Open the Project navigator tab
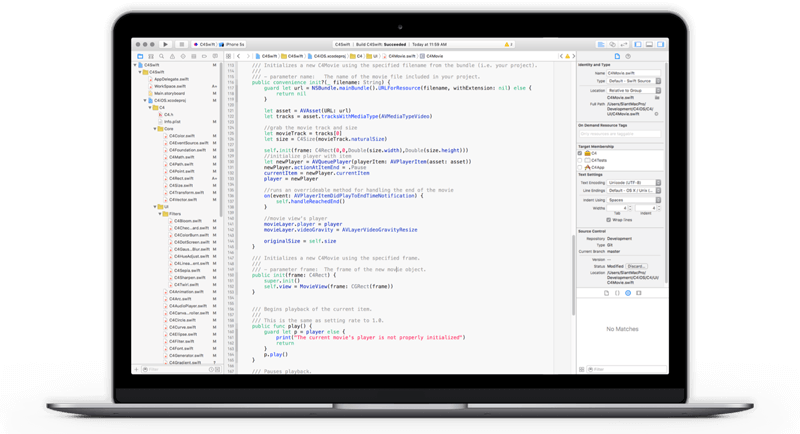 click(x=140, y=56)
